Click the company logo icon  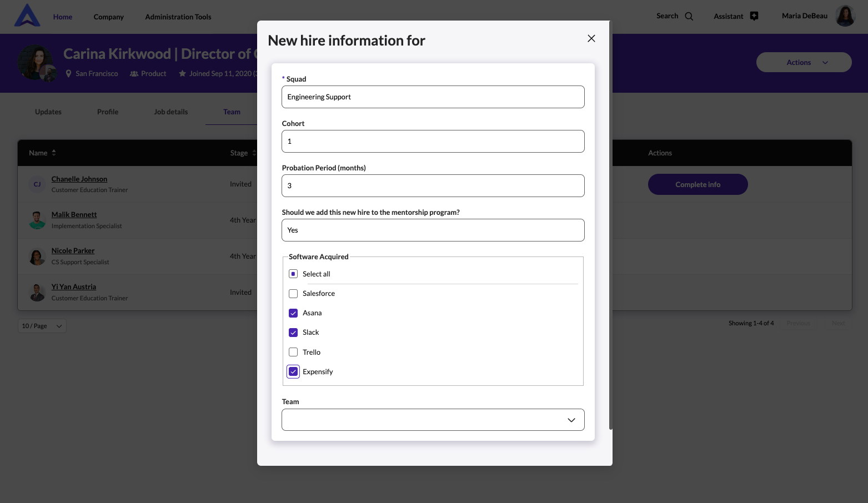(27, 16)
